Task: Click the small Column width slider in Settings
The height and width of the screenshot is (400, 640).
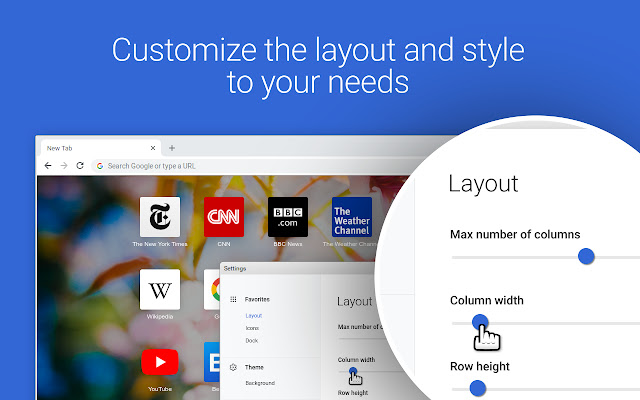Action: (353, 371)
